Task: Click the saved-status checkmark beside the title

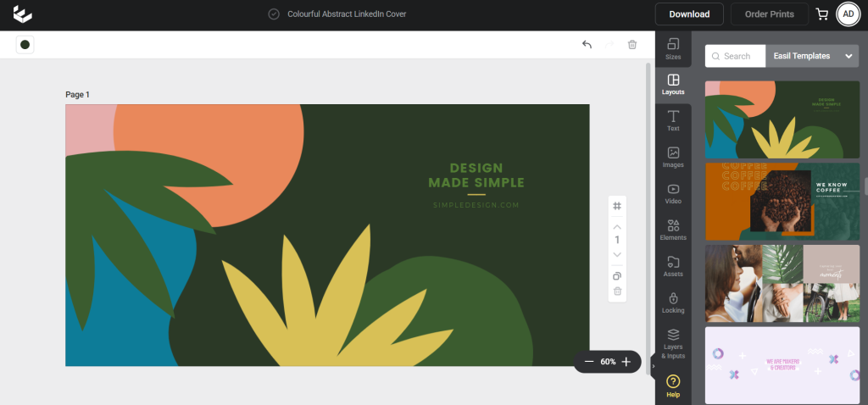Action: point(274,14)
